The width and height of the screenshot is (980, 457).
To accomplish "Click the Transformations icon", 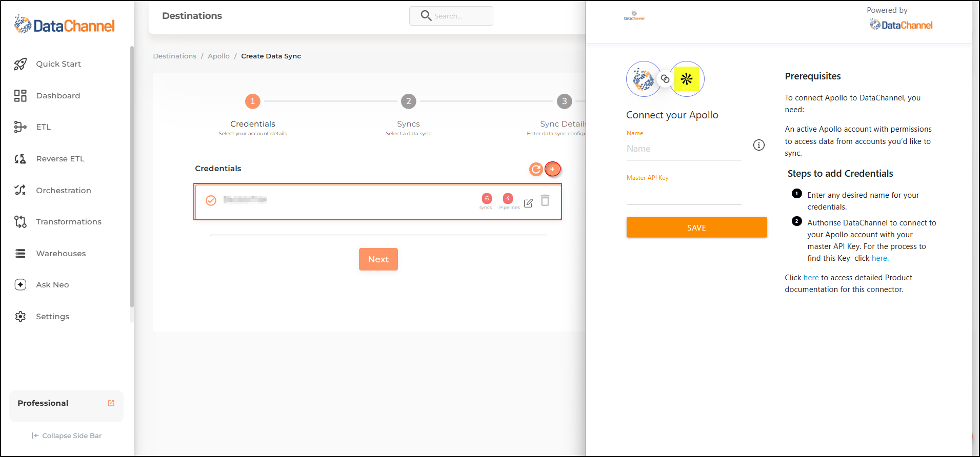I will (20, 222).
